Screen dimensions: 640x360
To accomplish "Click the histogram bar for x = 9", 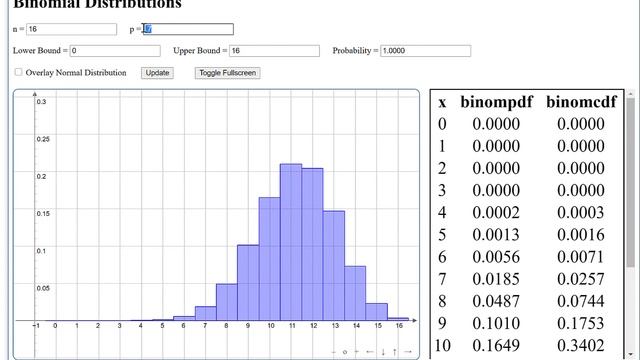I will coord(248,282).
